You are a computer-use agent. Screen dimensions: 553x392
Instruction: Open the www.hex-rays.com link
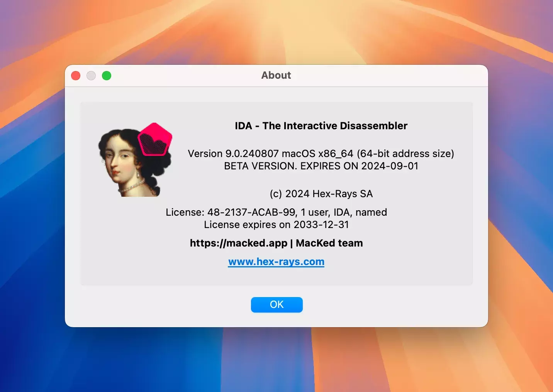click(276, 262)
